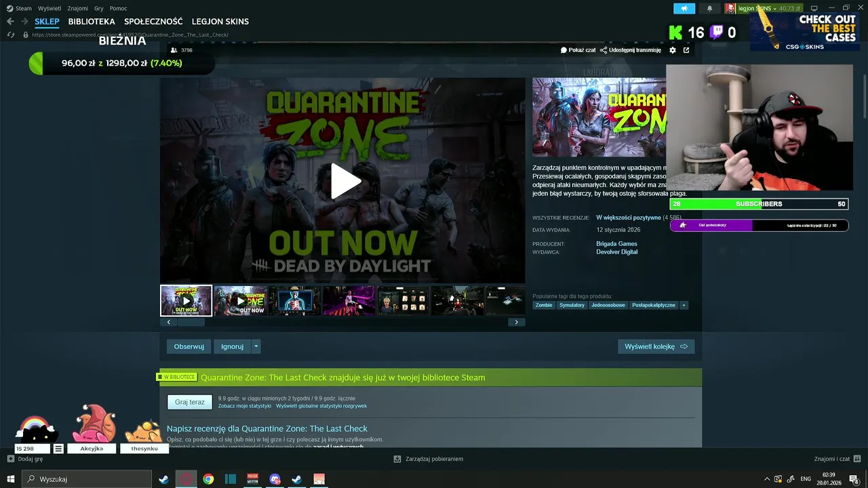Open the Wyświetl menu
868x488 pixels.
coord(50,8)
